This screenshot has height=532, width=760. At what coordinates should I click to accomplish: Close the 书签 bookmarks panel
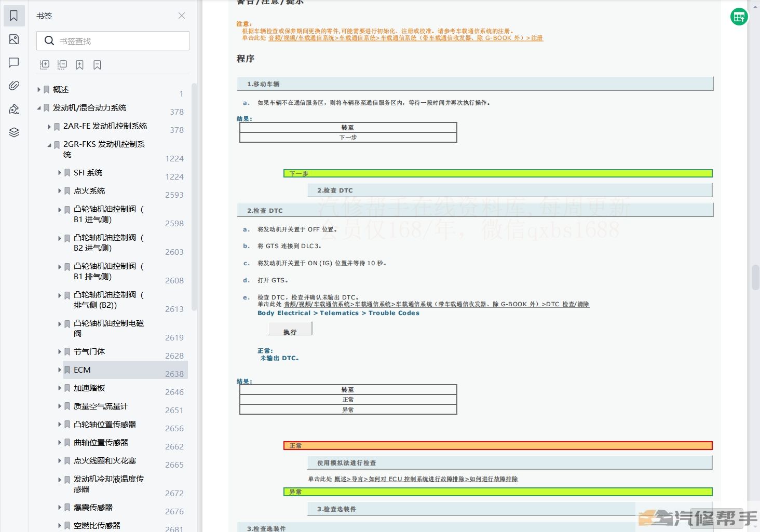point(182,16)
